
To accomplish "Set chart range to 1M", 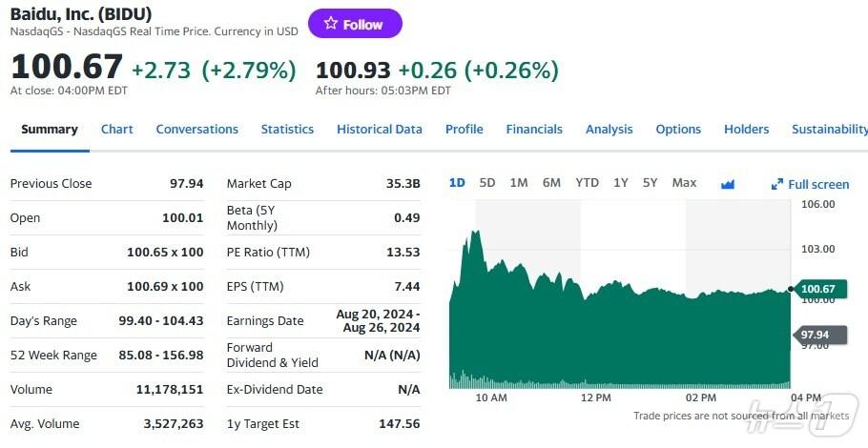I will [x=519, y=183].
